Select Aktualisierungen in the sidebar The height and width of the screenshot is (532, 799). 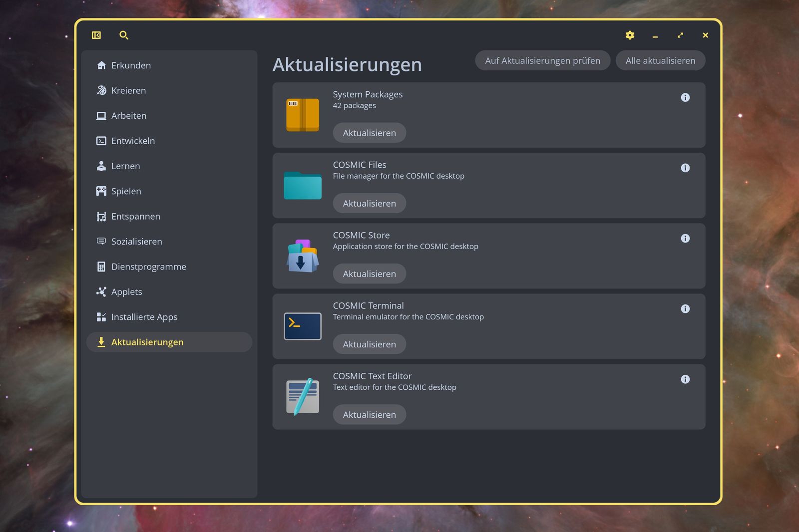(169, 342)
